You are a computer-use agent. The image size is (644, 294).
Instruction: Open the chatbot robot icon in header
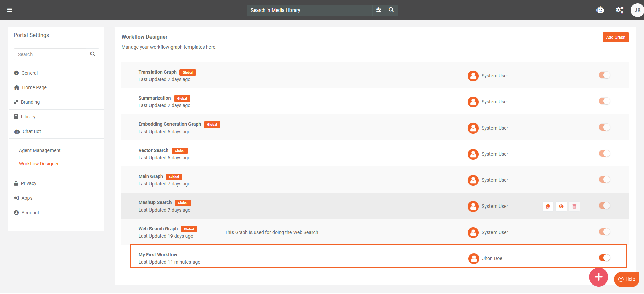pyautogui.click(x=600, y=10)
